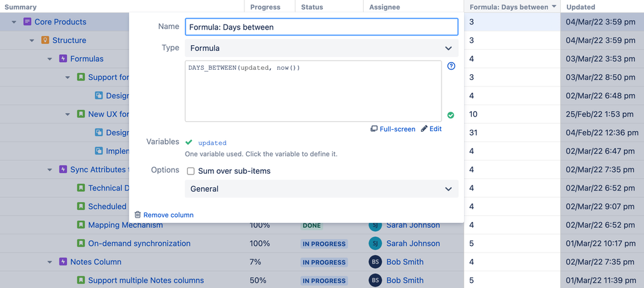Click Remove column
The height and width of the screenshot is (288, 644).
tap(164, 215)
